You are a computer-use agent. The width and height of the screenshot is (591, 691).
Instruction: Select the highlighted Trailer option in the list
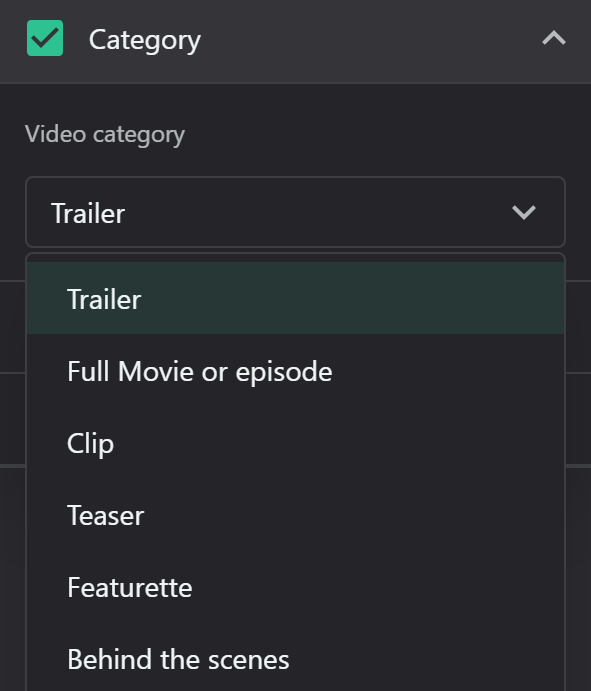pyautogui.click(x=295, y=298)
